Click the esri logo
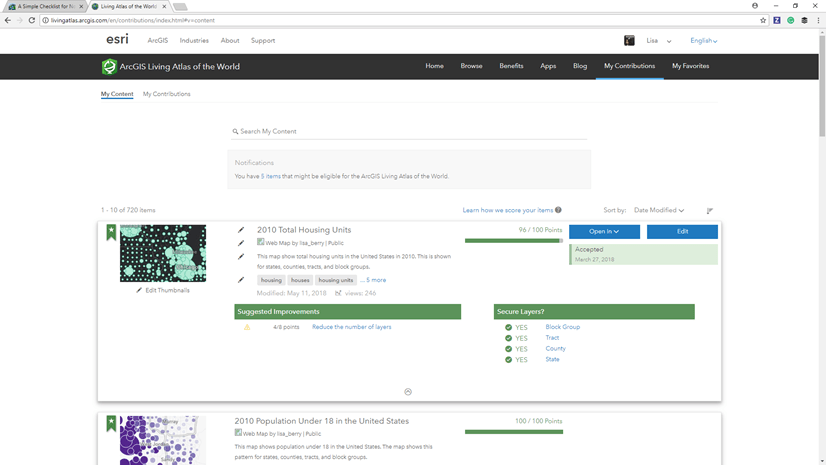826x465 pixels. 117,39
